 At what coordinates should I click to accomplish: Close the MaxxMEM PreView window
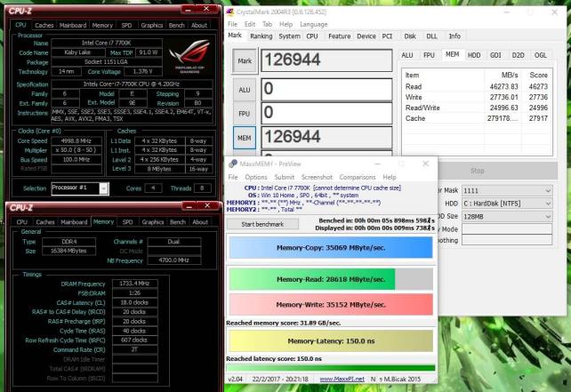click(x=425, y=164)
